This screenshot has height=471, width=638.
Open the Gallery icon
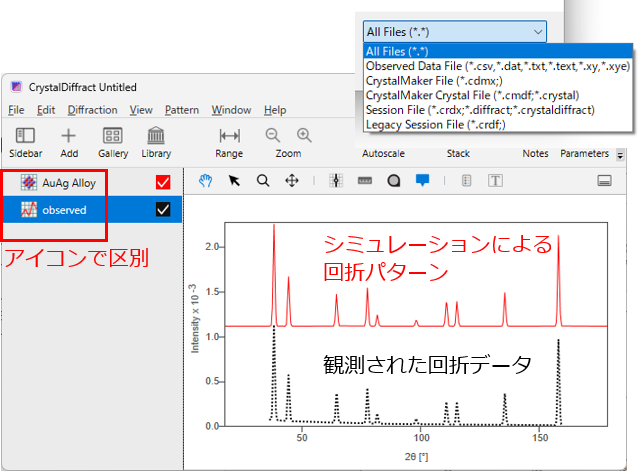pos(113,136)
